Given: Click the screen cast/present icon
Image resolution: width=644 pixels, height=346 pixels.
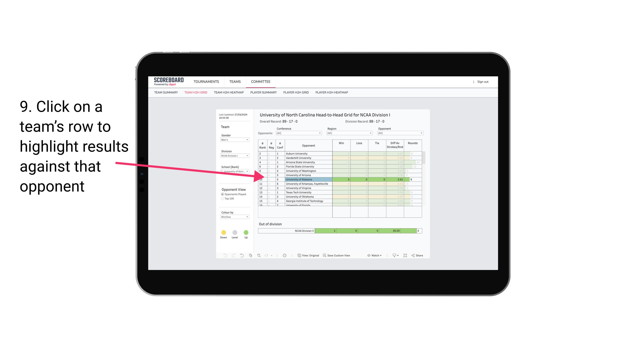Looking at the screenshot, I should point(393,256).
